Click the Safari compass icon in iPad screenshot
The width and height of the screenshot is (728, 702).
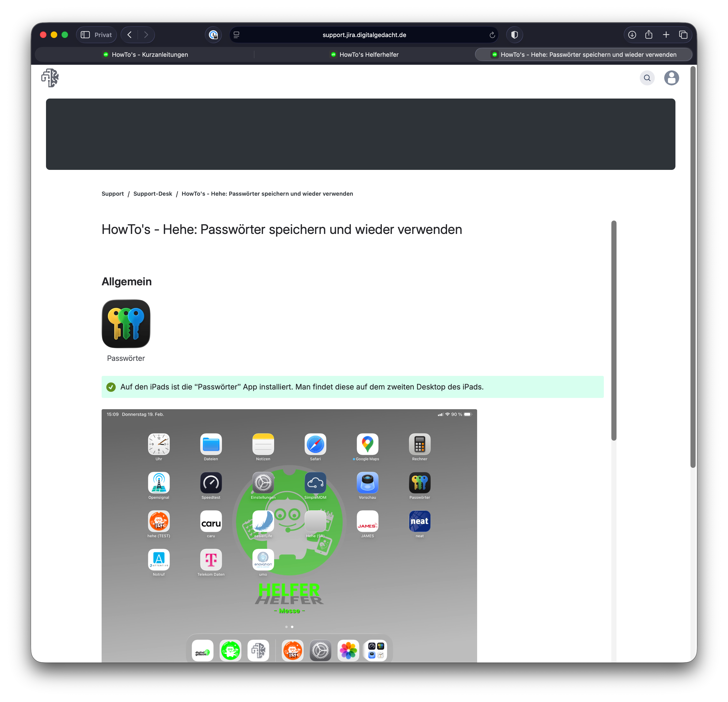pyautogui.click(x=315, y=444)
